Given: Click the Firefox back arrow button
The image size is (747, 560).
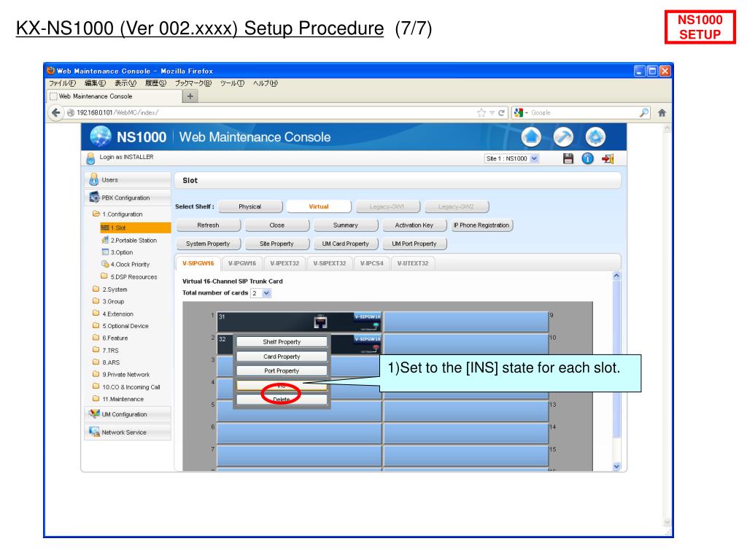Looking at the screenshot, I should click(55, 113).
